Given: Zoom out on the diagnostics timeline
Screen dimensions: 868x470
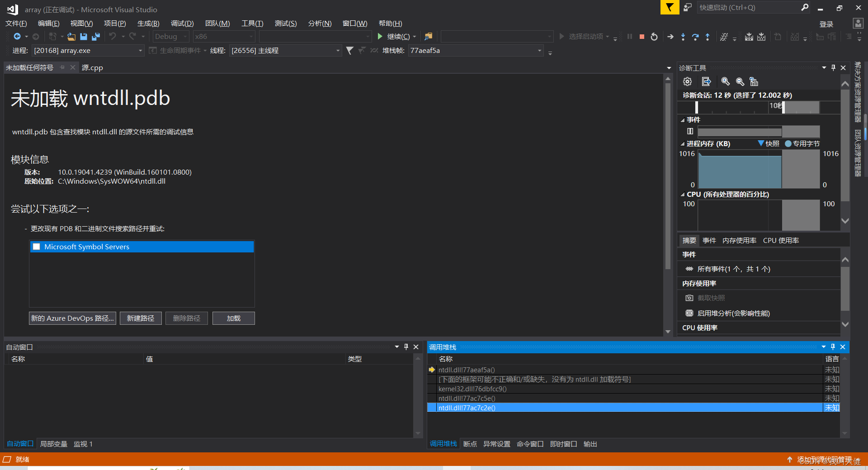Looking at the screenshot, I should [740, 81].
